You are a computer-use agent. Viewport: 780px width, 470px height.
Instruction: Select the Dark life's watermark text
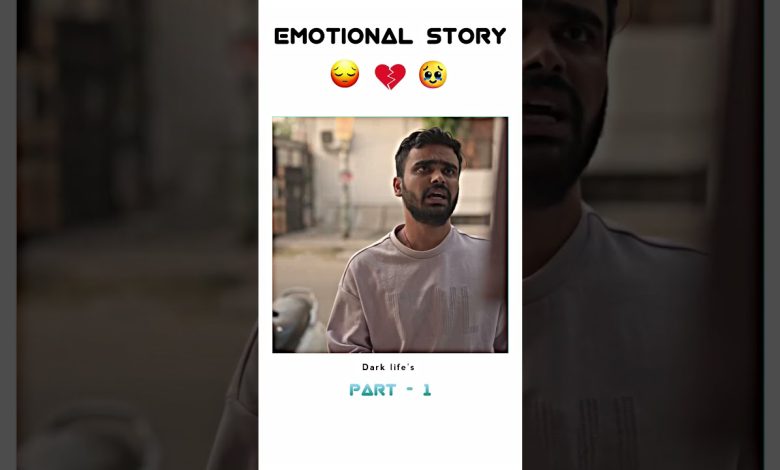click(x=388, y=367)
